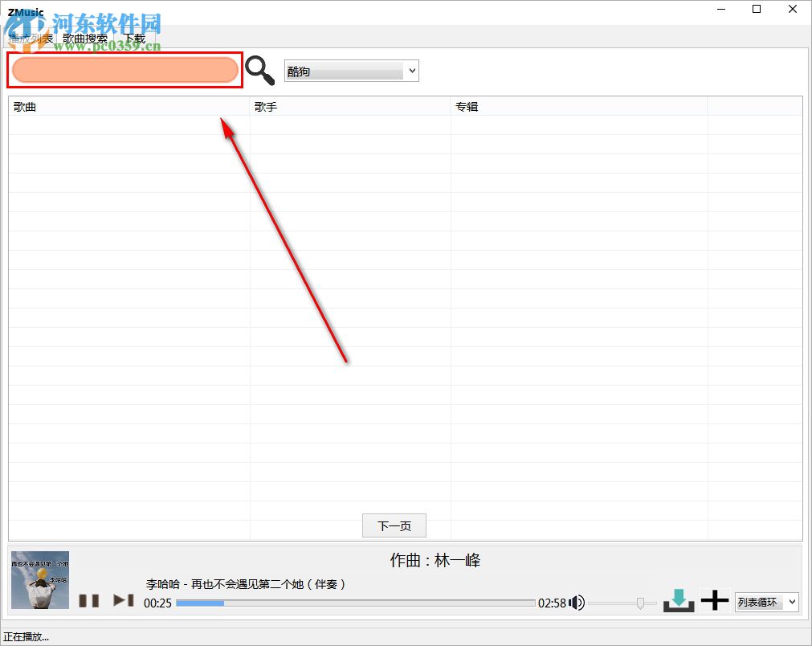Viewport: 812px width, 646px height.
Task: Open the 下载 downloads tab
Action: pyautogui.click(x=133, y=38)
